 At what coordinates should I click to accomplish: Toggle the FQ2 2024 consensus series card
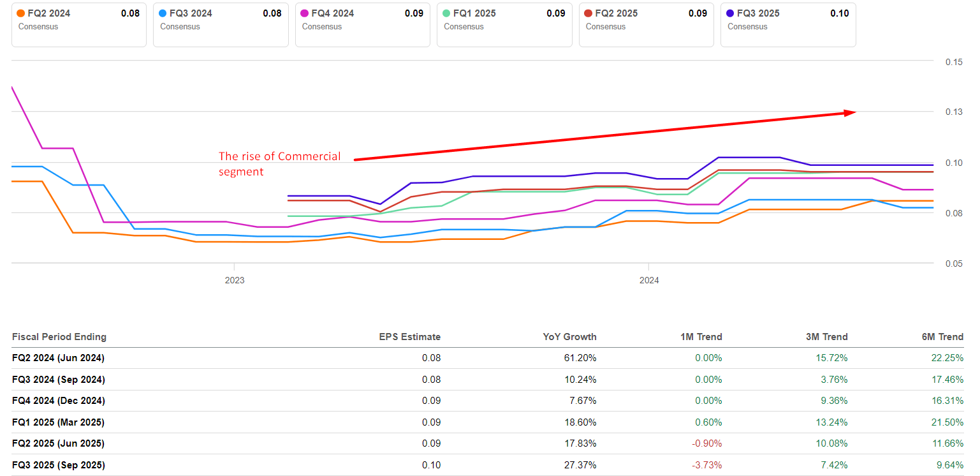point(78,24)
